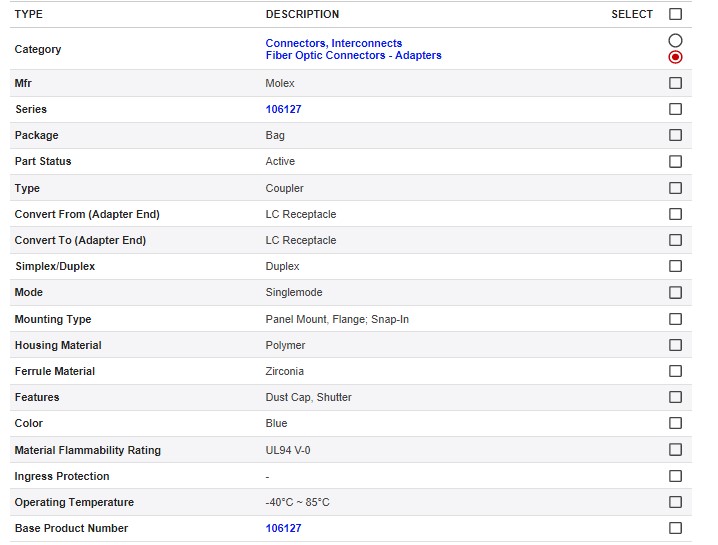Enable the Mounting Type checkbox
This screenshot has height=545, width=718.
675,319
